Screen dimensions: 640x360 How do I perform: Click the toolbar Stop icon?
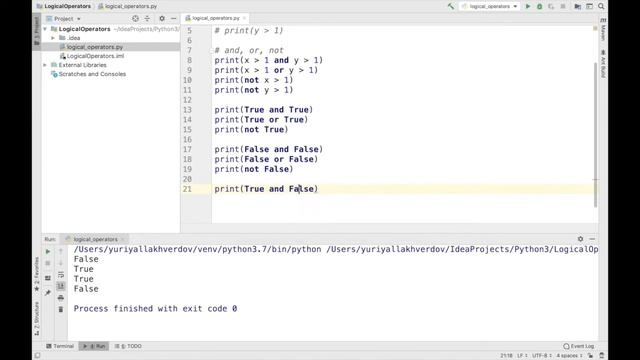coord(563,6)
